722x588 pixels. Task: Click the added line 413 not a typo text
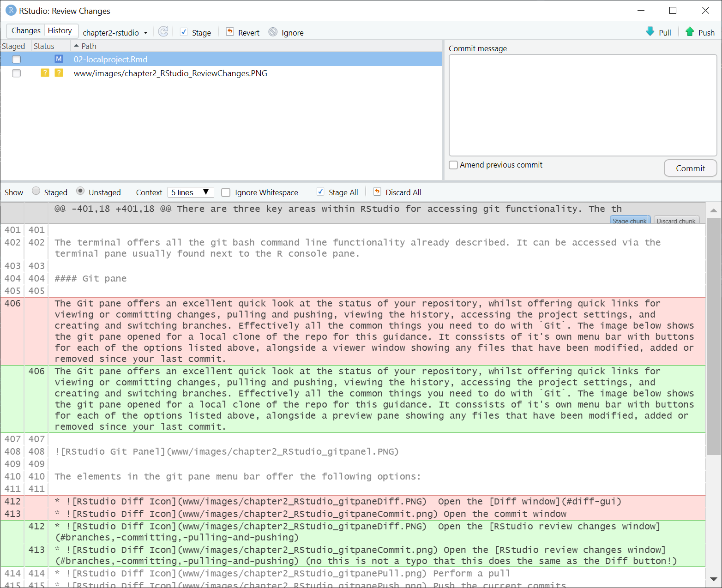[366, 555]
